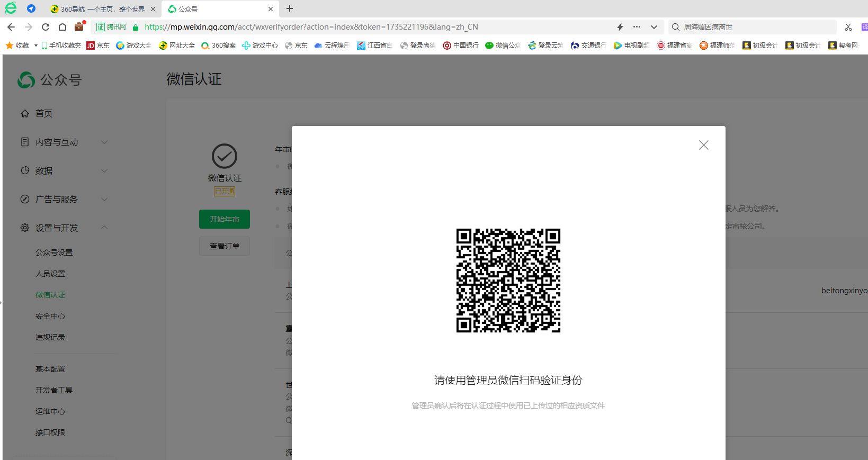The height and width of the screenshot is (460, 868).
Task: Expand 数据 menu chevron
Action: 104,170
